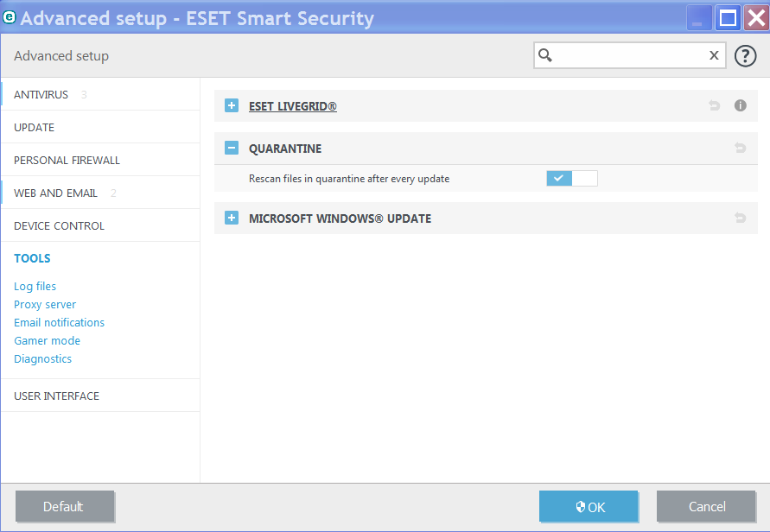
Task: Go to Gamer mode settings
Action: pos(47,340)
